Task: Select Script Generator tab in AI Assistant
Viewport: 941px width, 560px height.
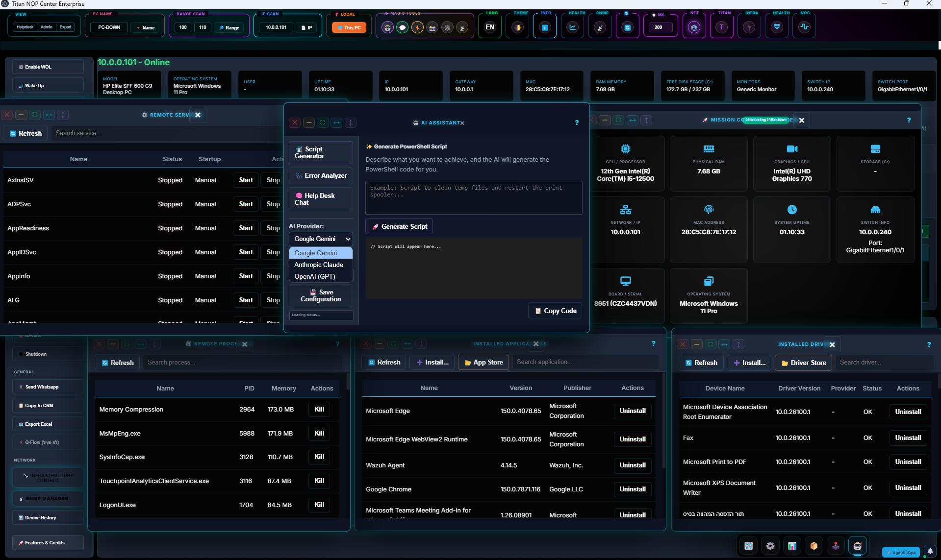Action: 321,153
